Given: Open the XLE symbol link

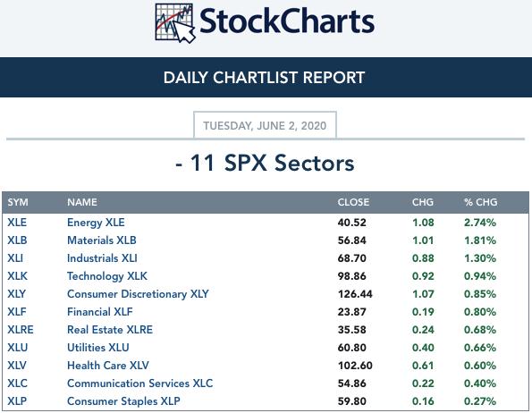Looking at the screenshot, I should pyautogui.click(x=17, y=223).
